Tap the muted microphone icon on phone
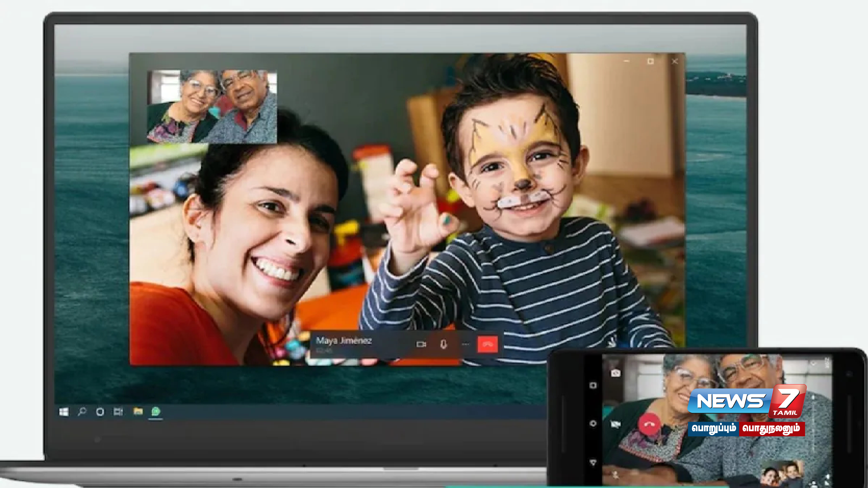Screen dimensions: 868x488 pyautogui.click(x=616, y=475)
